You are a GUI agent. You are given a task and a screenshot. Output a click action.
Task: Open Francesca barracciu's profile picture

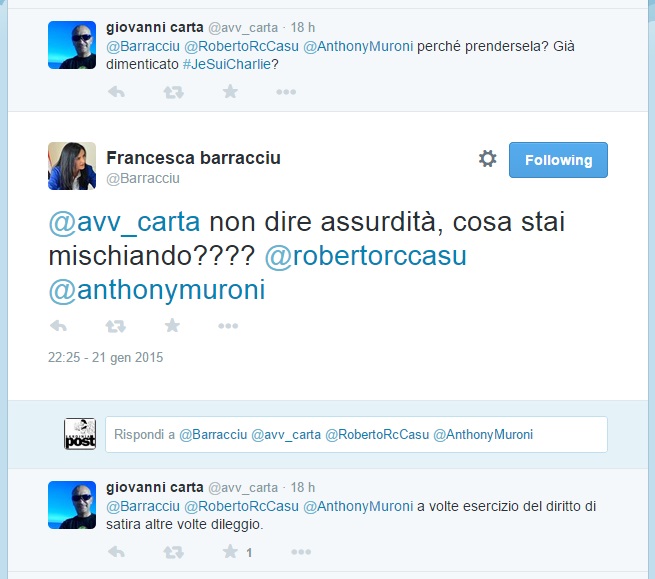(x=72, y=166)
